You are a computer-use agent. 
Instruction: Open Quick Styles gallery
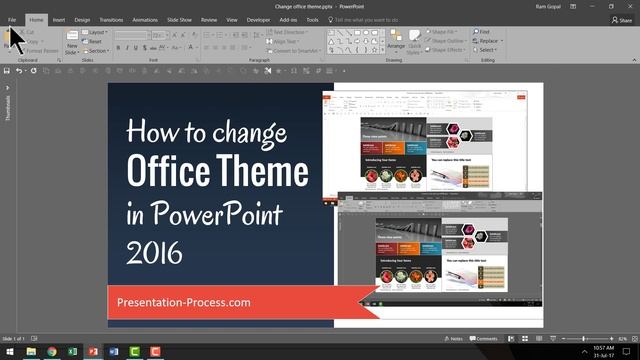414,42
